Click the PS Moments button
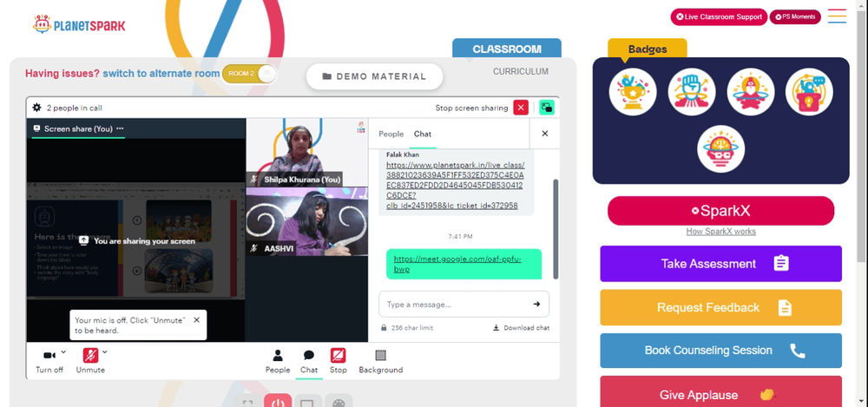Viewport: 868px width, 407px height. coord(795,16)
